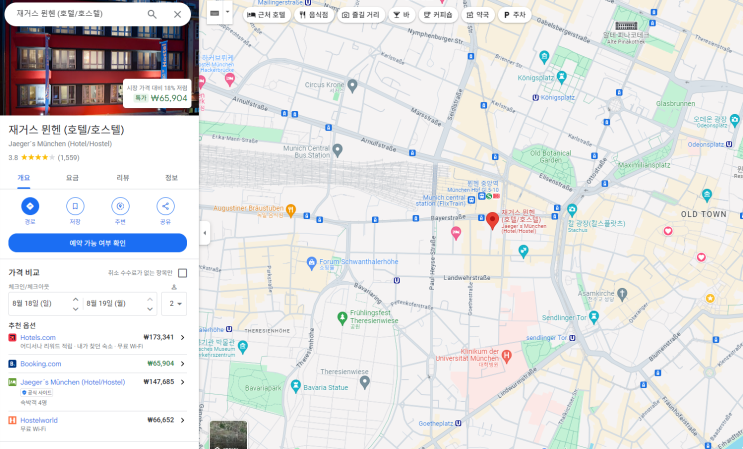Click the Goetheplatz U-Bahn station icon
The image size is (743, 449).
coord(458,423)
